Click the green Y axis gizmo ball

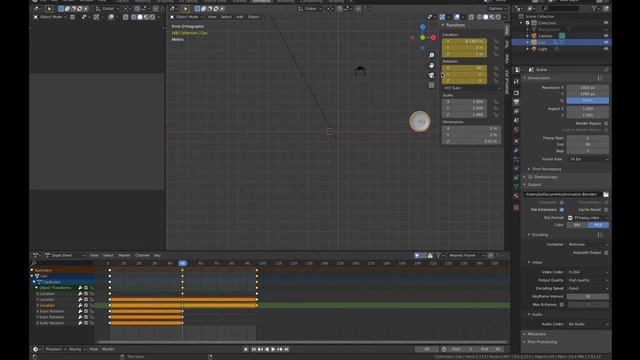pyautogui.click(x=422, y=38)
